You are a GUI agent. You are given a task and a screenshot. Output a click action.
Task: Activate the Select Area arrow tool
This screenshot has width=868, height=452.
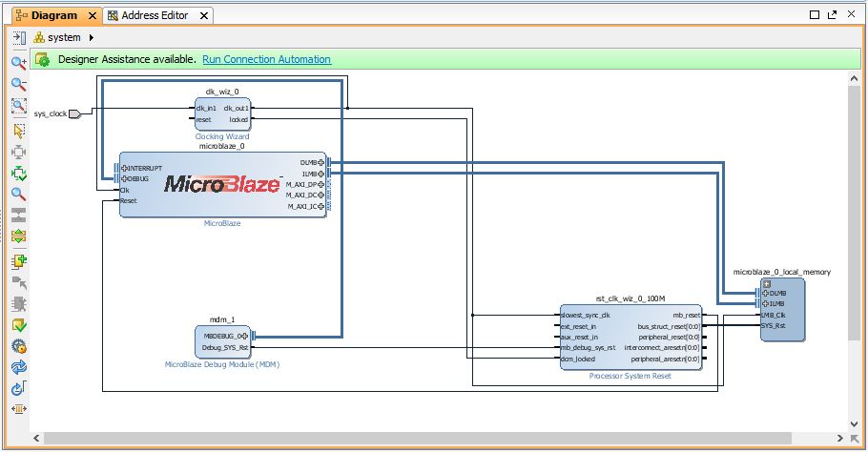(19, 131)
